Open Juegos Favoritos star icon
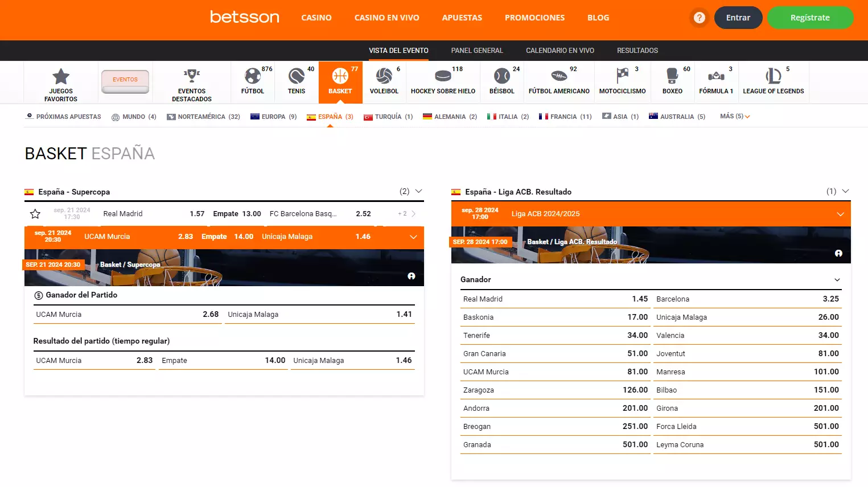The image size is (868, 487). [x=61, y=76]
